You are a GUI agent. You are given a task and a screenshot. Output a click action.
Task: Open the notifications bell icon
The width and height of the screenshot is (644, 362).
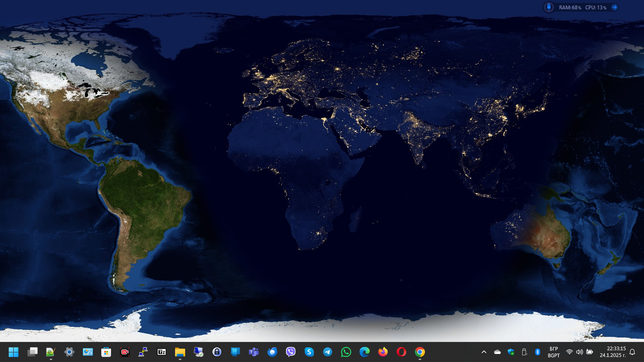(x=633, y=352)
